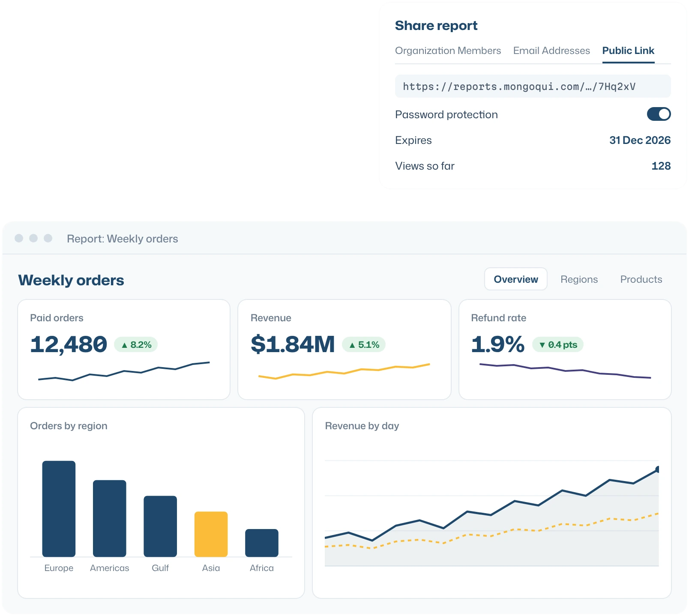Click the purple Refund rate sparkline
This screenshot has width=689, height=616.
click(x=565, y=371)
